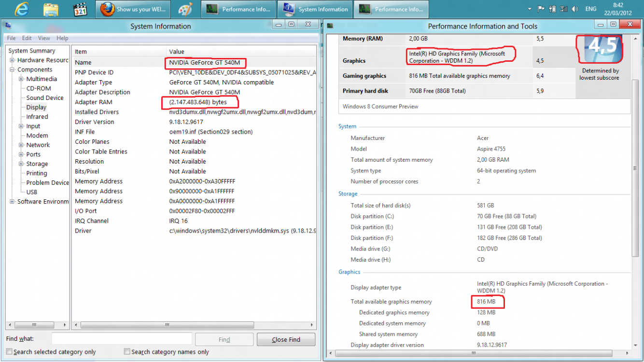Image resolution: width=644 pixels, height=362 pixels.
Task: Activate Performance Info taskbar button left of System Information
Action: [238, 9]
